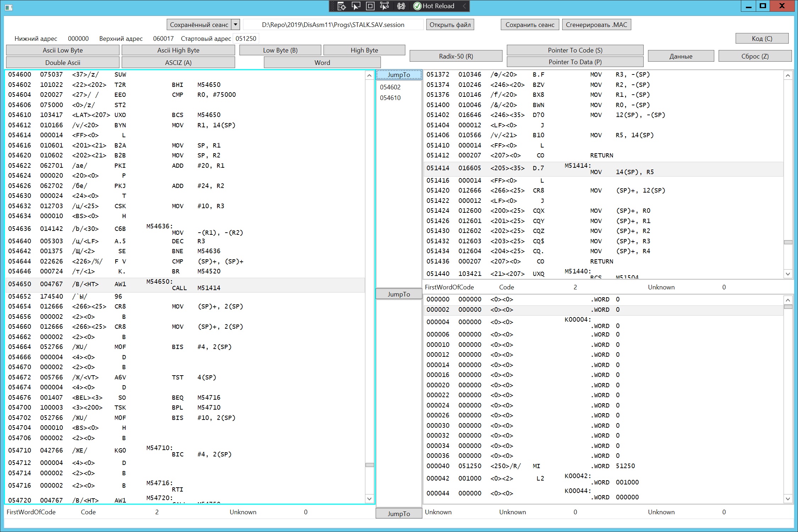Select Pointer To Code (S) button
The height and width of the screenshot is (532, 798).
point(575,50)
